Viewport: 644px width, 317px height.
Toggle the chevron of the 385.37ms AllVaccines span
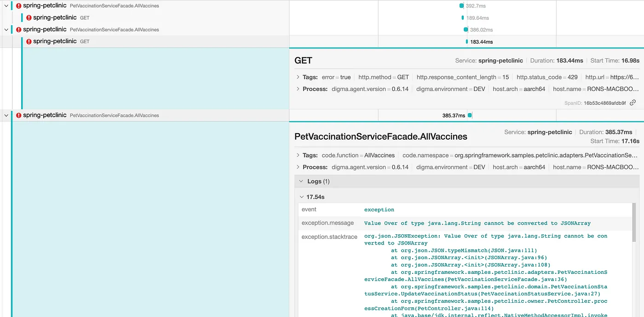tap(6, 115)
